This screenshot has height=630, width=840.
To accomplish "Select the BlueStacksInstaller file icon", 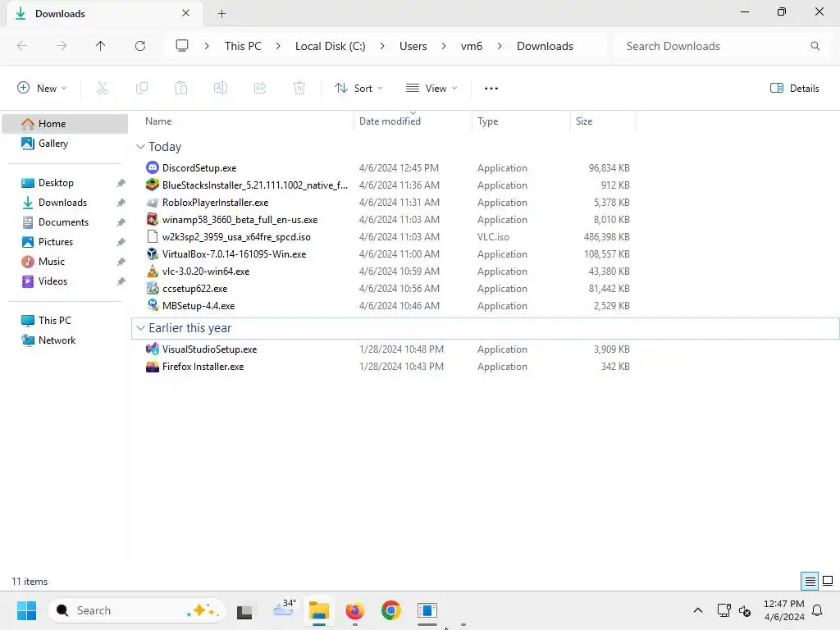I will click(x=152, y=185).
